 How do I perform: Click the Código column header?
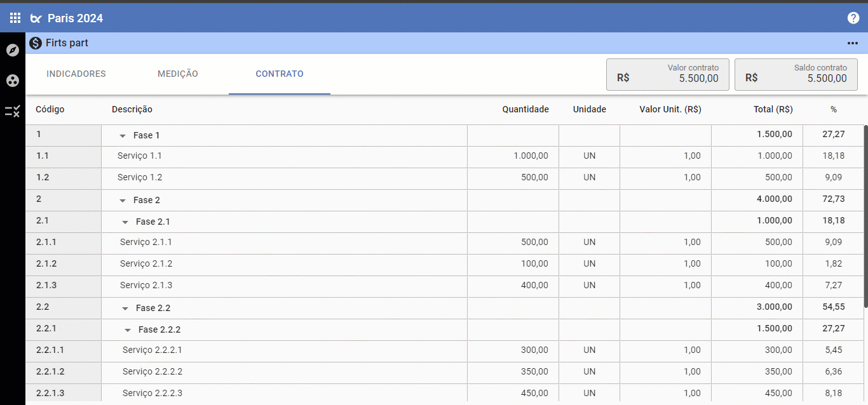click(50, 109)
